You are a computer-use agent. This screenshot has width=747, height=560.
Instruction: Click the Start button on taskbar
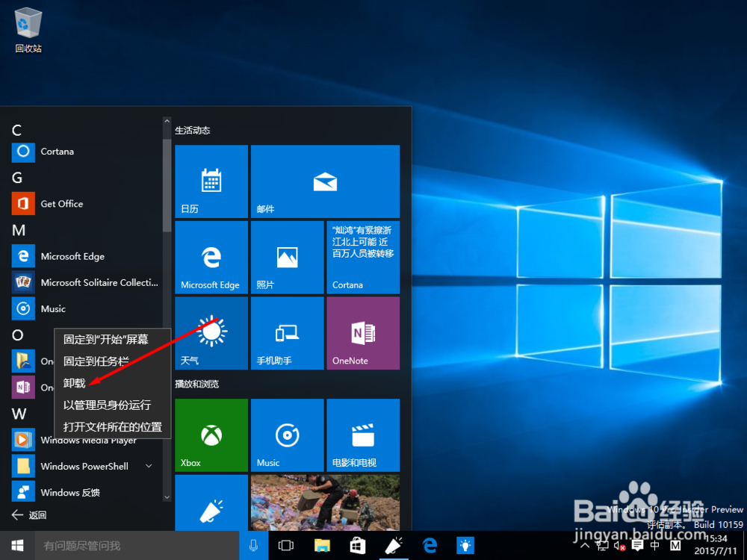click(17, 545)
